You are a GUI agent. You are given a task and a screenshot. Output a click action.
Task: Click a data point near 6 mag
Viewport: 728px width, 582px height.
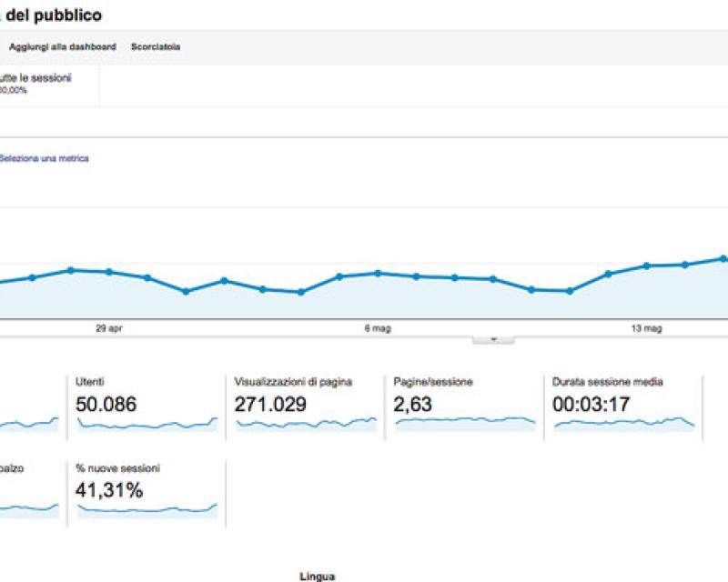coord(379,274)
